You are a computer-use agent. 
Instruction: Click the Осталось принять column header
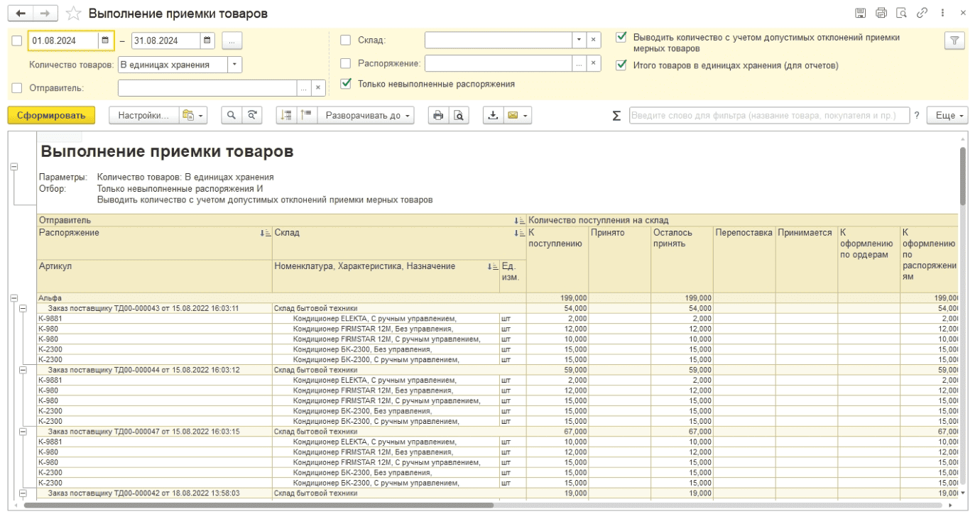pos(682,260)
